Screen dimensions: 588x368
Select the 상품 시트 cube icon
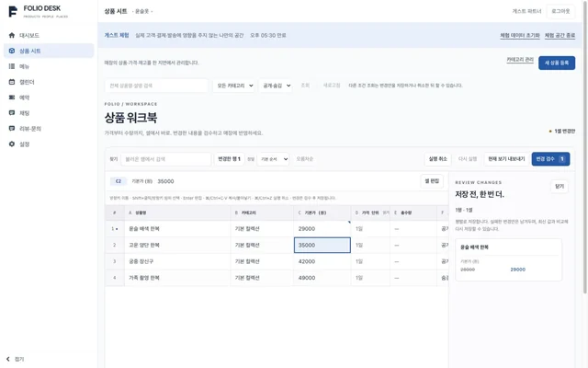point(12,51)
